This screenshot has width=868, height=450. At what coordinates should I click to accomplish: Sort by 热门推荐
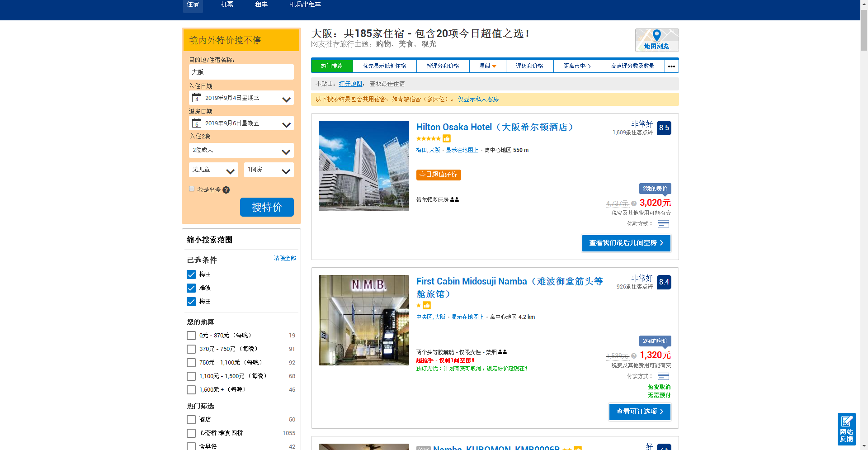coord(332,66)
